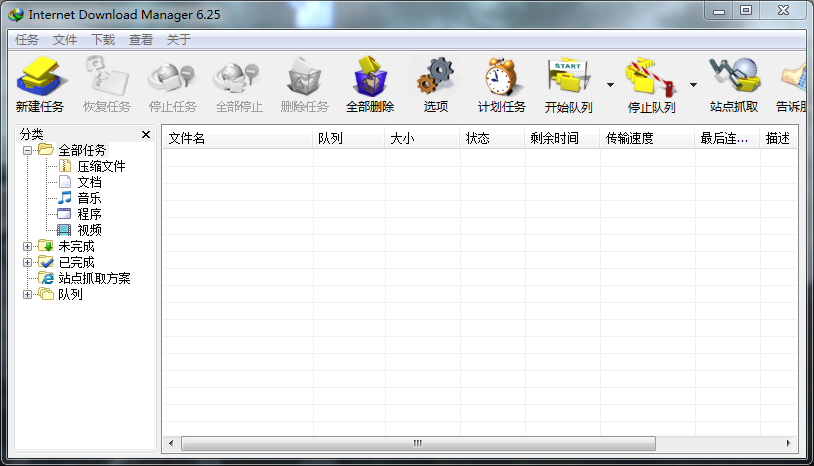Open 计划任务 clock icon
The width and height of the screenshot is (814, 466).
click(501, 76)
